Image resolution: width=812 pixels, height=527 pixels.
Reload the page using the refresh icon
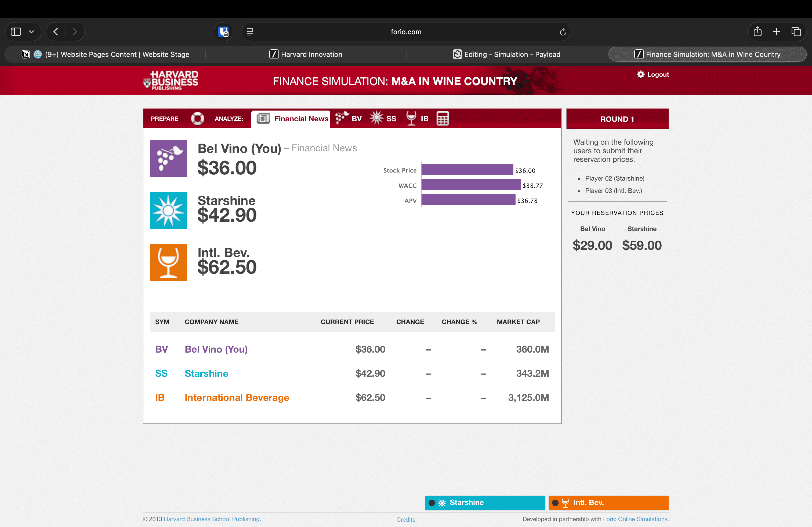563,32
